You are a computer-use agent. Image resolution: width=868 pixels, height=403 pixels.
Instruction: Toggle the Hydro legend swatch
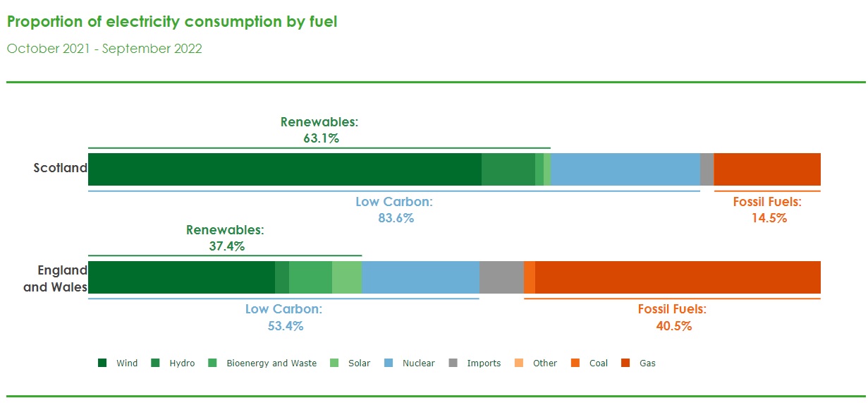click(154, 363)
